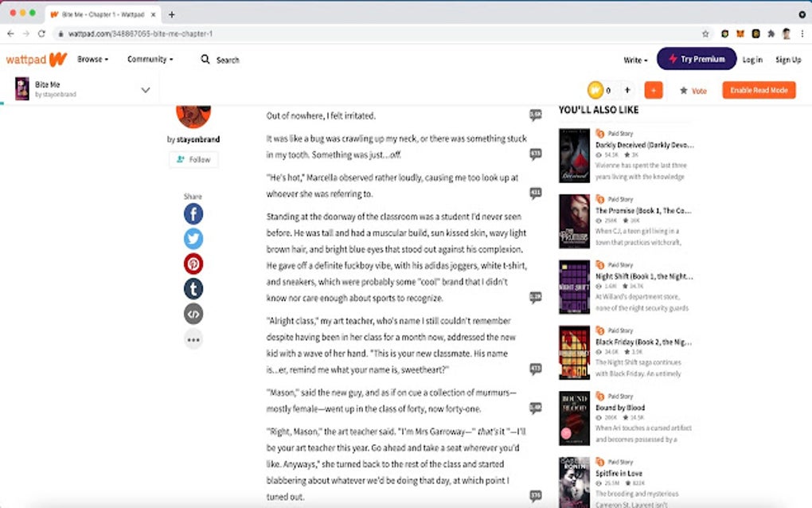Click Enable Read Mode button
Screen dimensions: 812x508
(x=759, y=90)
